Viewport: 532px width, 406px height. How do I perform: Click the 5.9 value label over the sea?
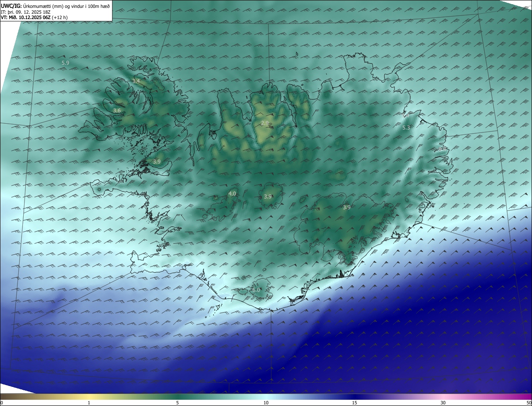click(65, 63)
